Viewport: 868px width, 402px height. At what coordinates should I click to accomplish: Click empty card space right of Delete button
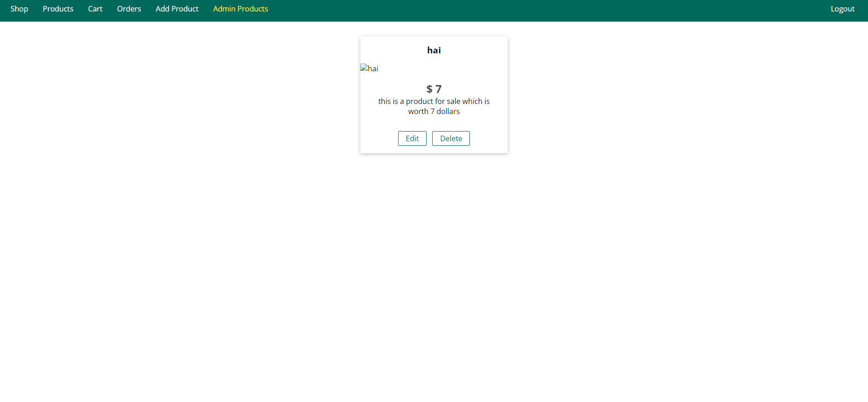(489, 138)
